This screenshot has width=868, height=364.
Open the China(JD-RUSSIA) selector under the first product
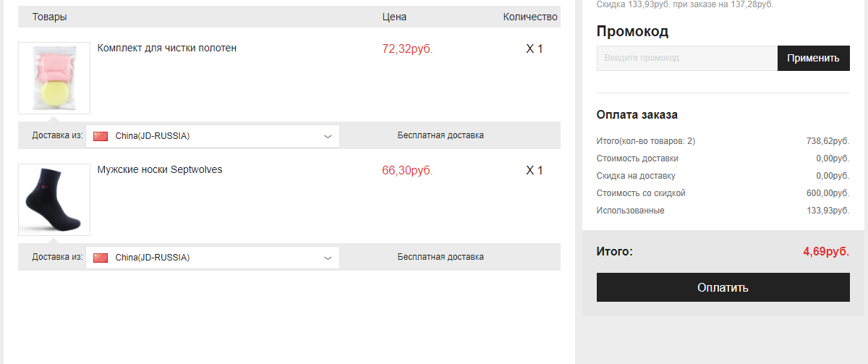213,136
